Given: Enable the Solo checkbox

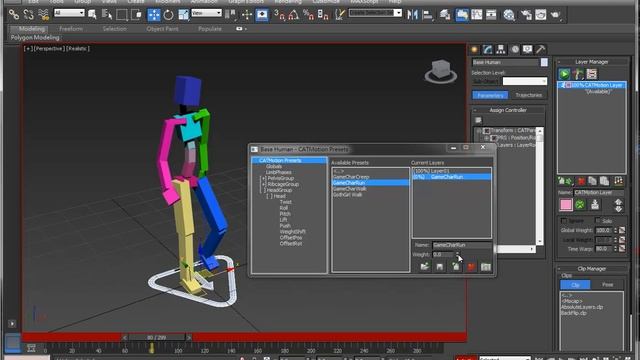Looking at the screenshot, I should [x=598, y=221].
